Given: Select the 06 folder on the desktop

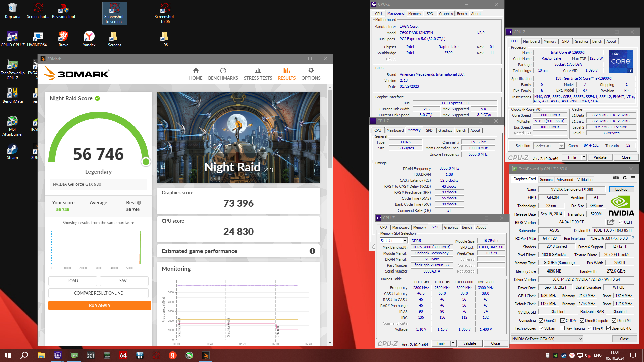Looking at the screenshot, I should point(165,39).
